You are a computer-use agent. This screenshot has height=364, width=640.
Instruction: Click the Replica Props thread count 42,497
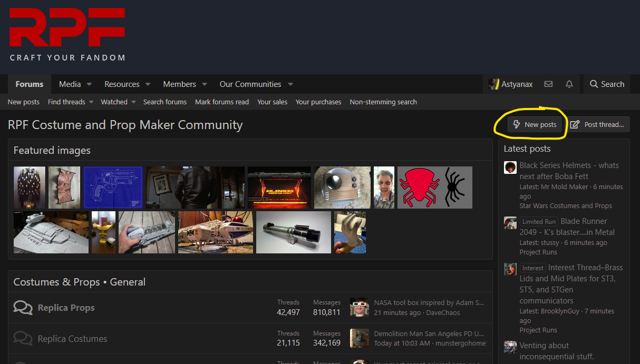[x=288, y=312]
